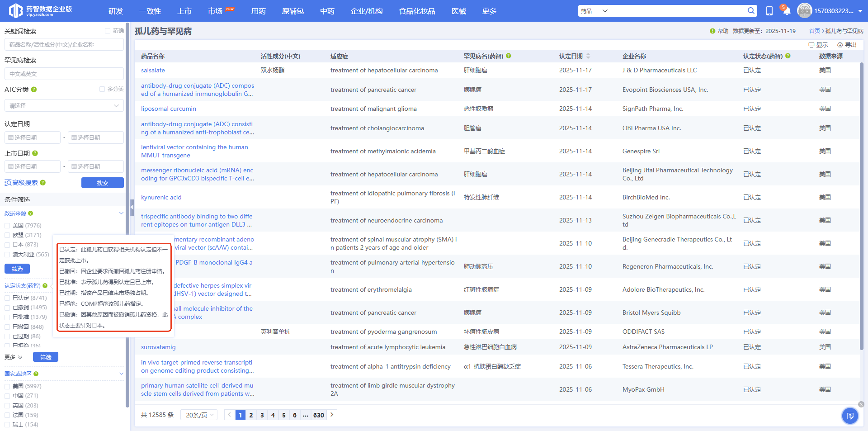Viewport: 868px width, 431px height.
Task: Click help icon in 认定状态(药智) column header
Action: [788, 56]
